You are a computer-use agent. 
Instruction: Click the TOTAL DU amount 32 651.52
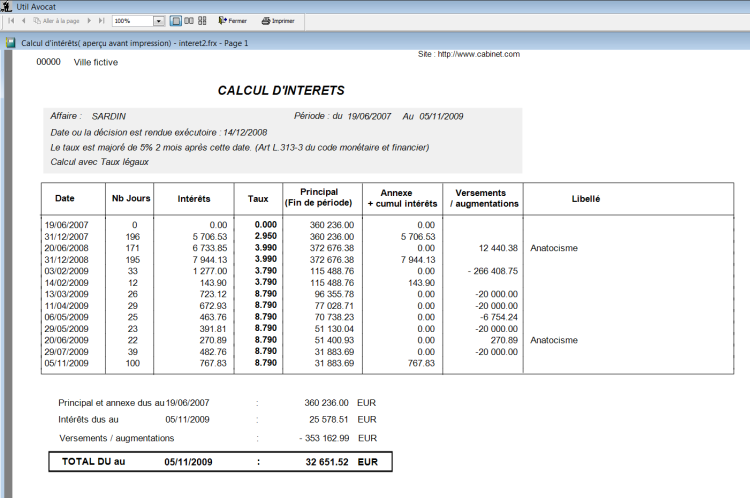(327, 462)
